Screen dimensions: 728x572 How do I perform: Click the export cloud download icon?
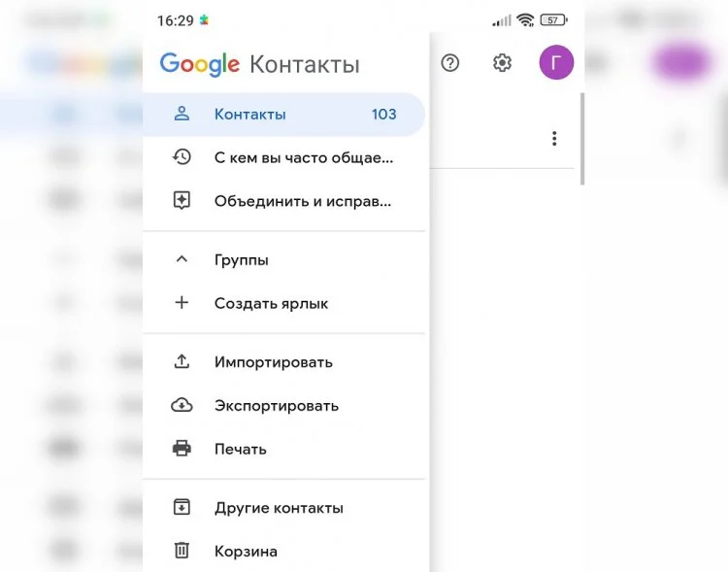[x=182, y=405]
